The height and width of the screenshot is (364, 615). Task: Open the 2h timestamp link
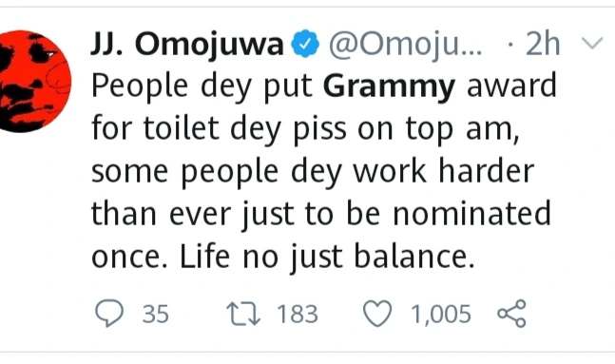click(543, 44)
